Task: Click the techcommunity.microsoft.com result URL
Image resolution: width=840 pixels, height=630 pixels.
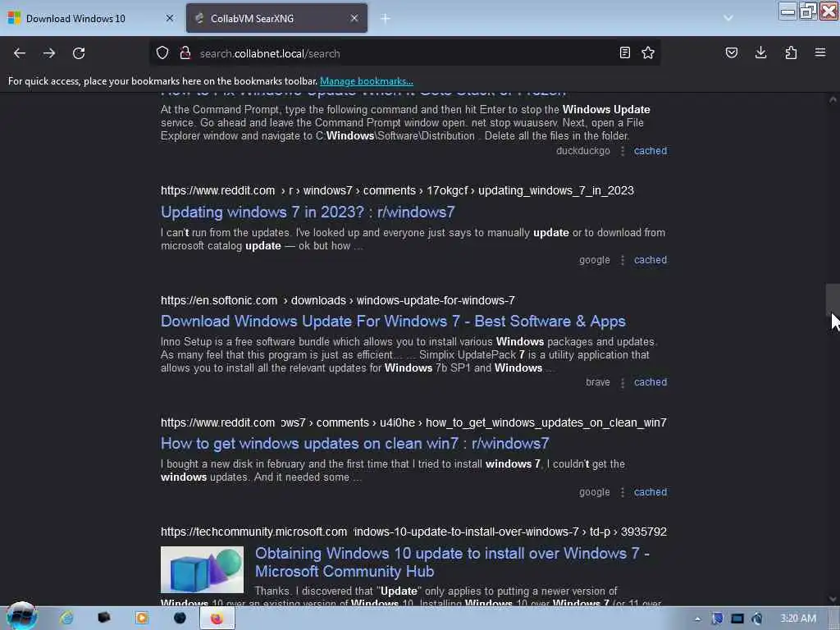Action: click(x=413, y=532)
